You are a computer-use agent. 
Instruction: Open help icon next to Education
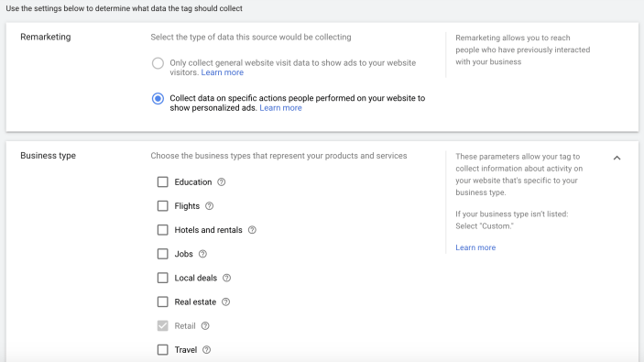222,182
